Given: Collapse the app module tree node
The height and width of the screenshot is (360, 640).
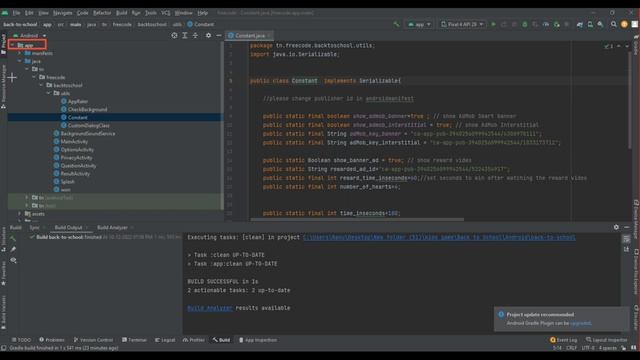Looking at the screenshot, I should click(x=12, y=45).
